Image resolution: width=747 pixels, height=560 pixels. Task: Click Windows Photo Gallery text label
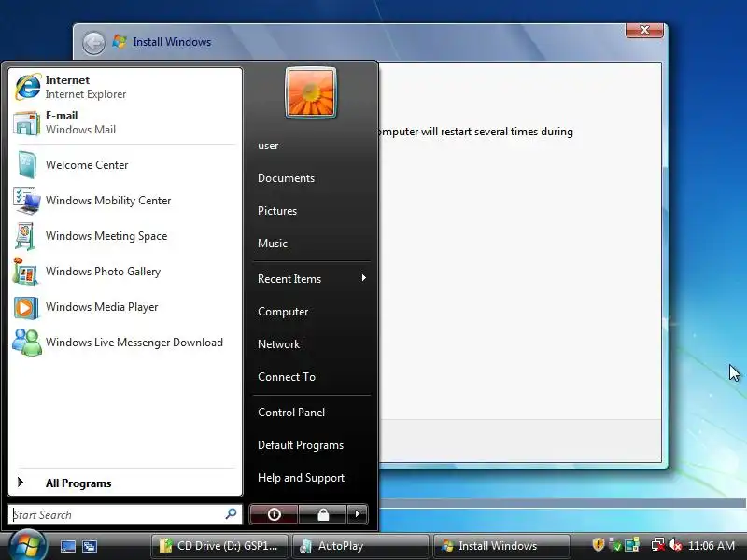click(103, 272)
